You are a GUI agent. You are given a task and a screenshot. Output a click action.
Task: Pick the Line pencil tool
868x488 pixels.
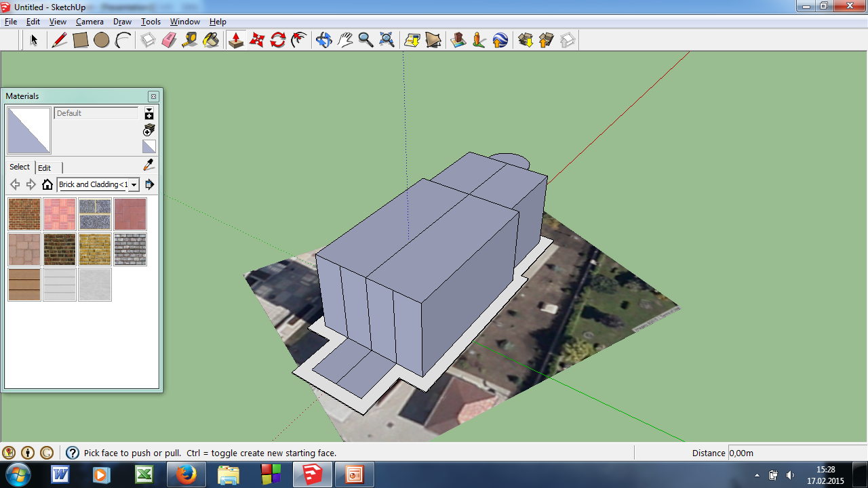coord(59,40)
